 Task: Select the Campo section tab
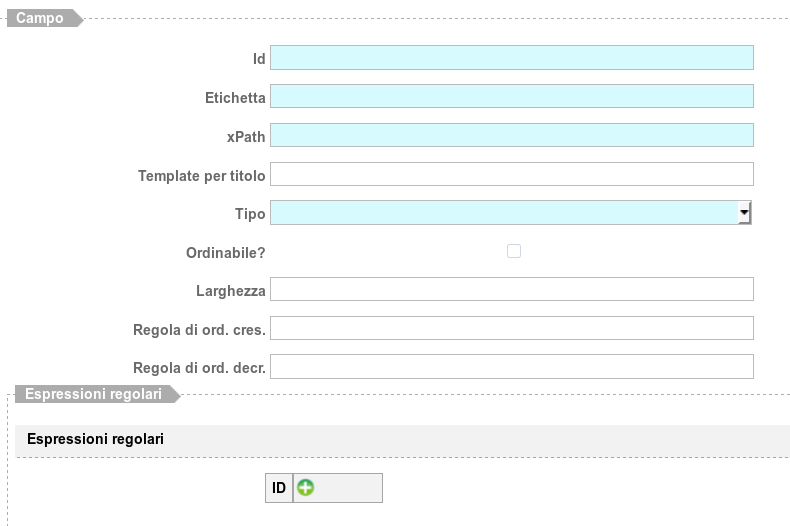coord(41,19)
